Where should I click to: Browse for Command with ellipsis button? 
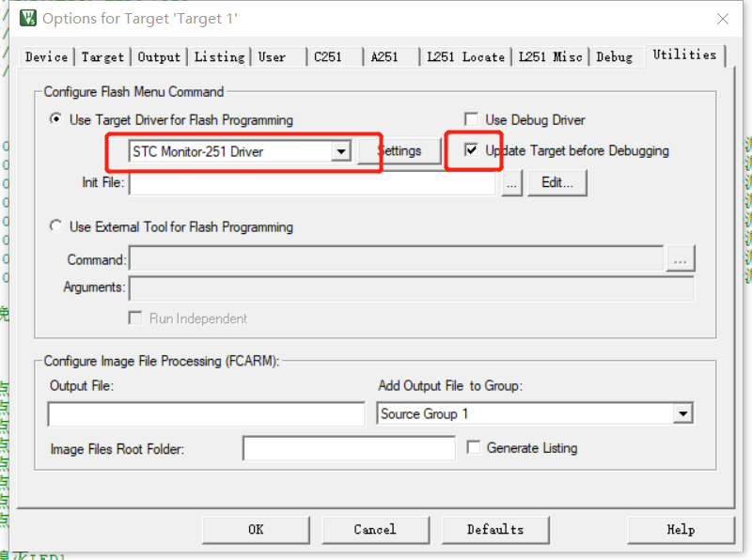point(680,258)
